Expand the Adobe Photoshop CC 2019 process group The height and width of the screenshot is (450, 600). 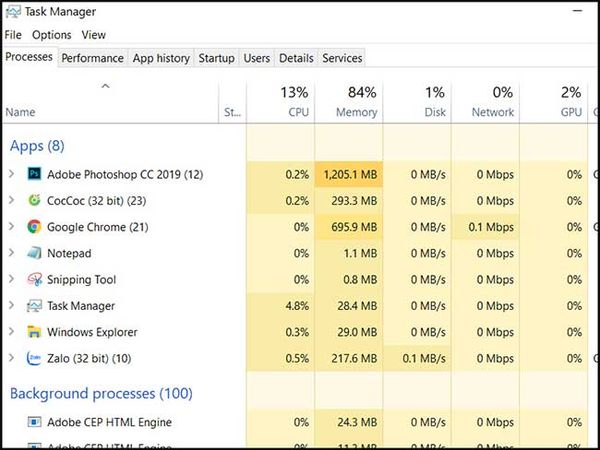click(11, 175)
